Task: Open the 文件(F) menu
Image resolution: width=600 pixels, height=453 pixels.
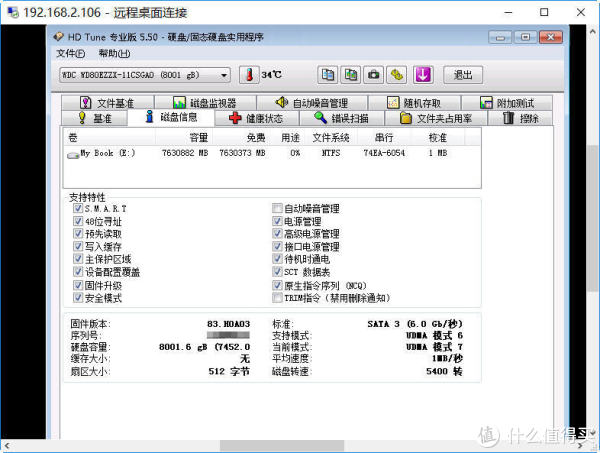Action: pos(71,53)
